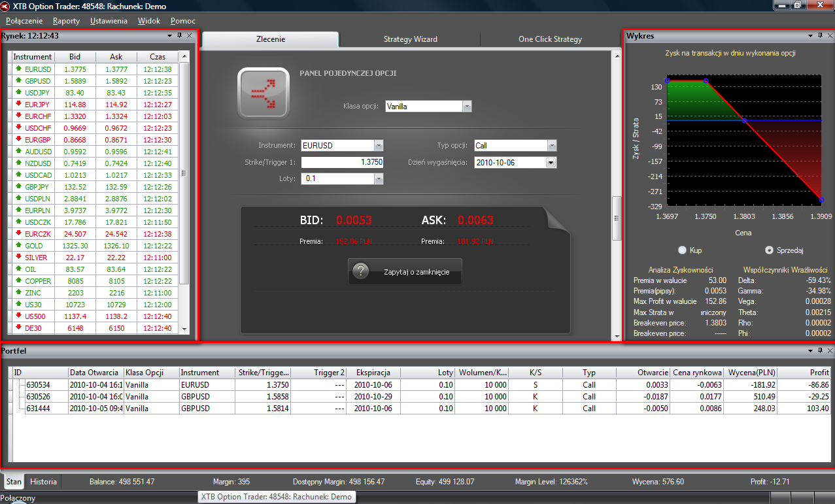Pin the Portfel panel
Screen dimensions: 835x504
(820, 351)
